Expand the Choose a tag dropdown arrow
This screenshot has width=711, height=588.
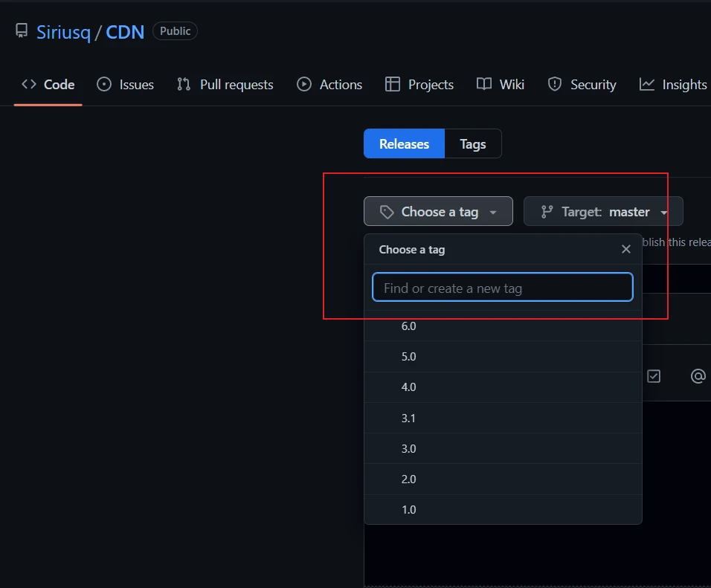point(493,212)
